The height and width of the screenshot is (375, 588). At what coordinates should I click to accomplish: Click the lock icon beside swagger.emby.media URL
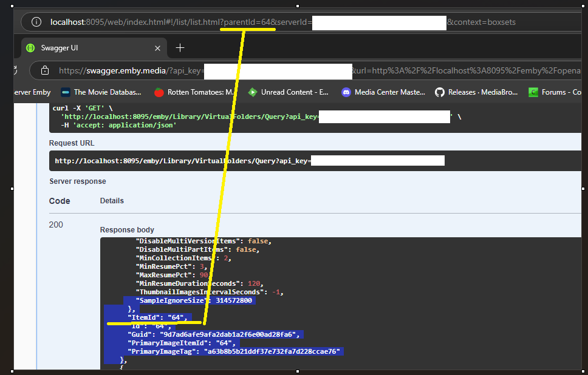click(x=44, y=70)
